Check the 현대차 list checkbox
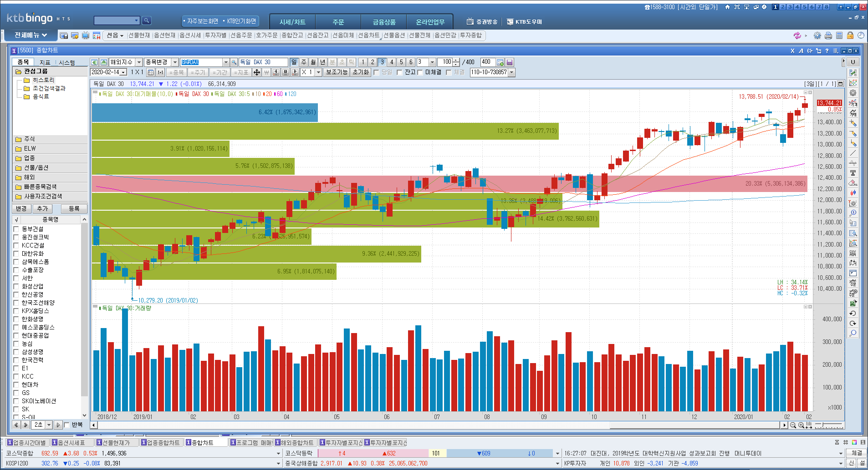 (16, 384)
